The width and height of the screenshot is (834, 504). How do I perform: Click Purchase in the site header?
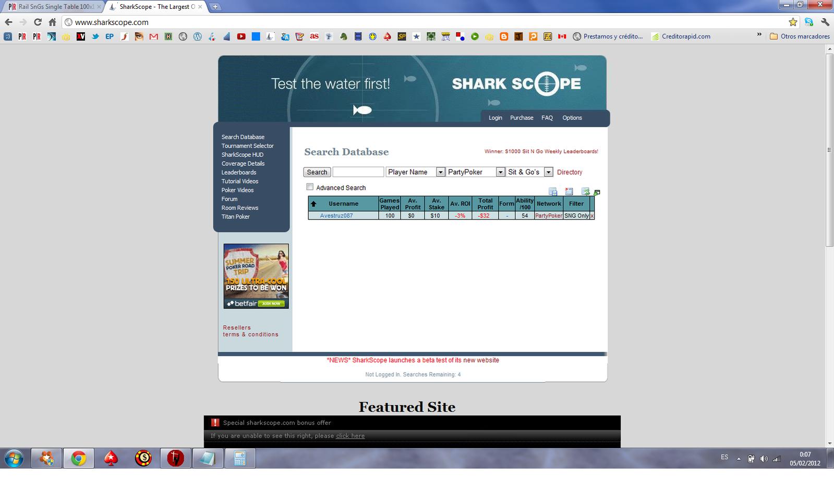pos(522,118)
